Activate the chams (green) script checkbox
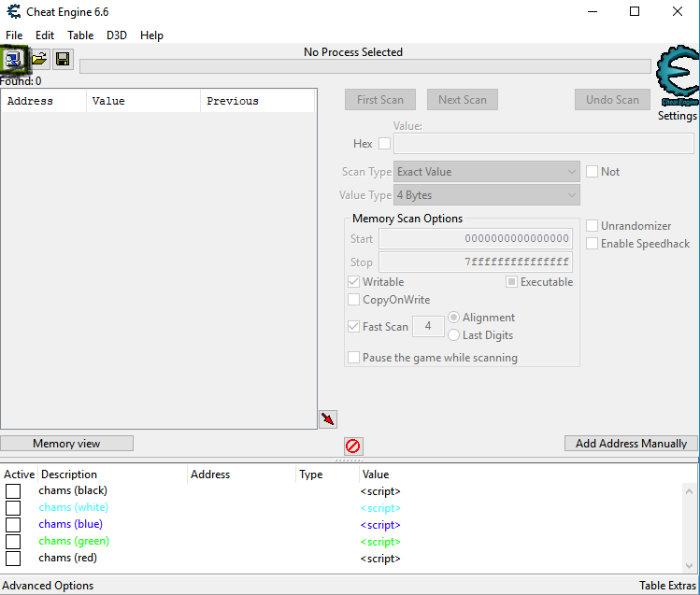Screen dimensions: 700x595 click(13, 542)
